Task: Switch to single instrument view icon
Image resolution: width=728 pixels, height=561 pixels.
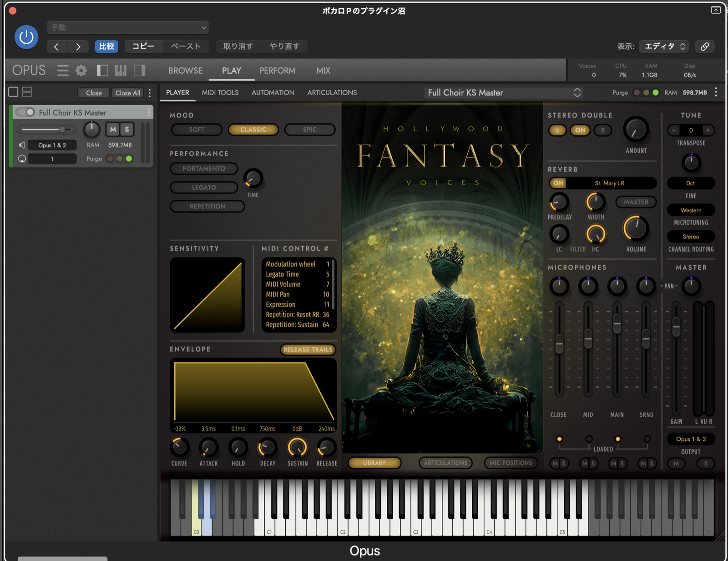Action: (x=14, y=92)
